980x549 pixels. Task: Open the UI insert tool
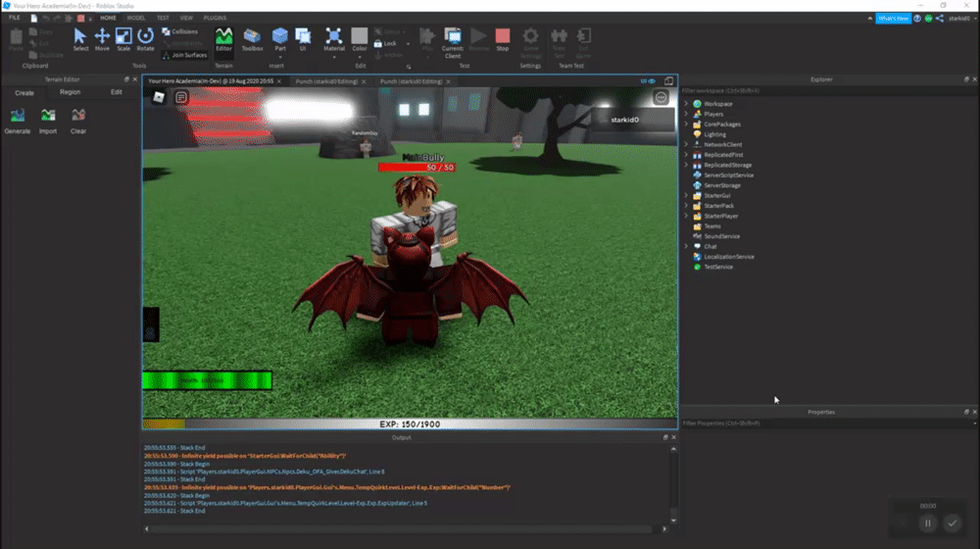(x=303, y=39)
